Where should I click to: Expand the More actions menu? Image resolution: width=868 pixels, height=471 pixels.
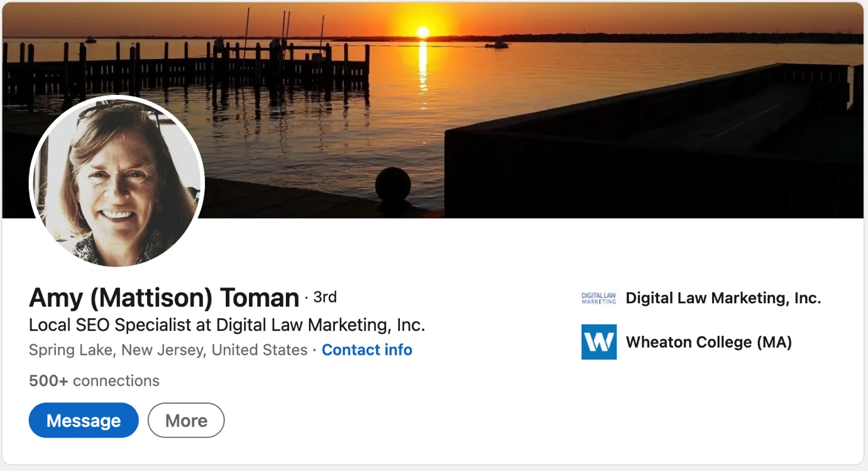pos(186,420)
